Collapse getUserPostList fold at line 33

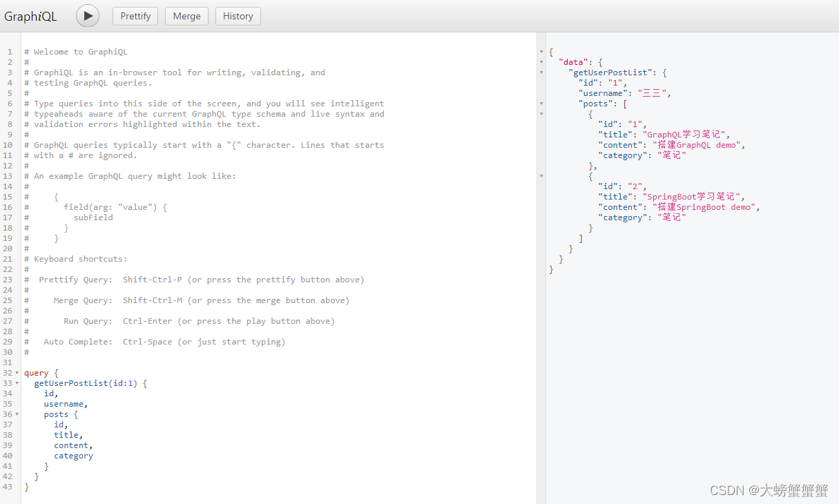(x=17, y=383)
